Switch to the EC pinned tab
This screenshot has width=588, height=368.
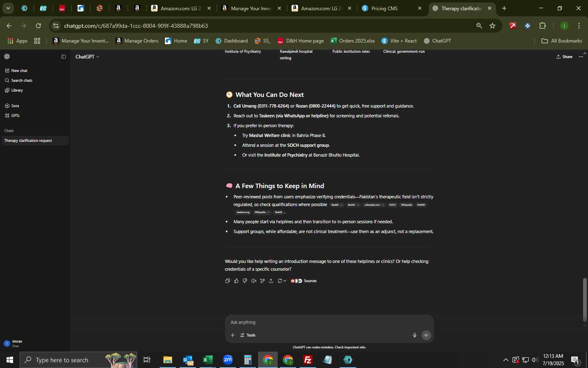[x=43, y=8]
